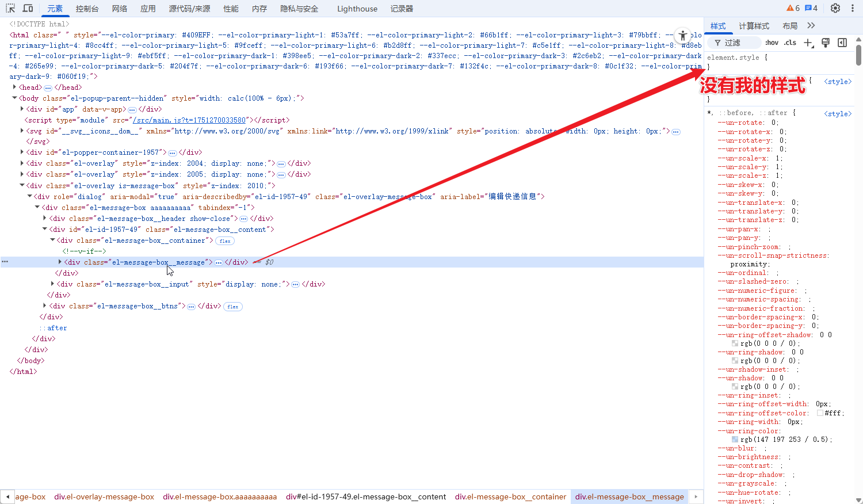This screenshot has width=863, height=504.
Task: Expand ellipsis in el-popper-container-1957 row
Action: tap(173, 153)
